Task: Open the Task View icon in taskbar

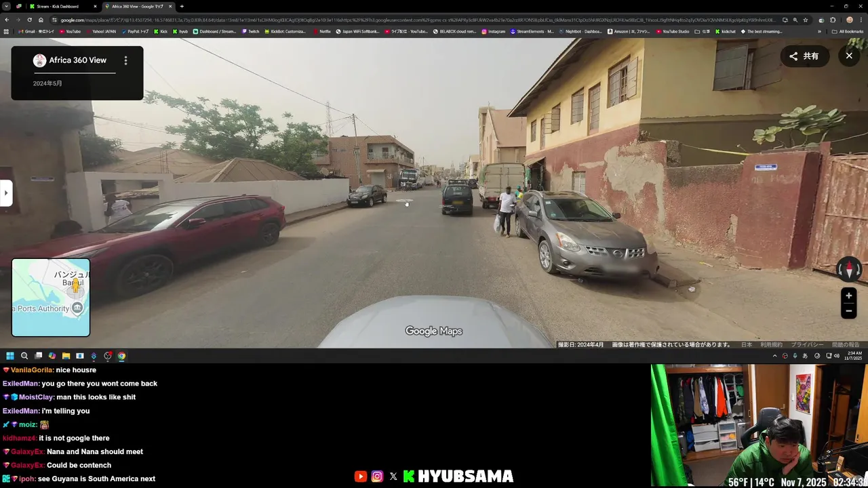Action: pos(38,356)
